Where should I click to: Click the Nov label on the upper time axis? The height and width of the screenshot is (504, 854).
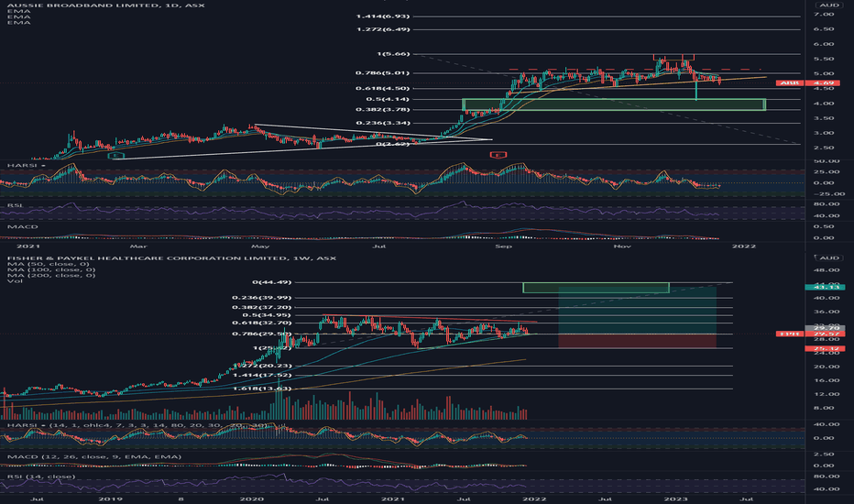point(622,247)
